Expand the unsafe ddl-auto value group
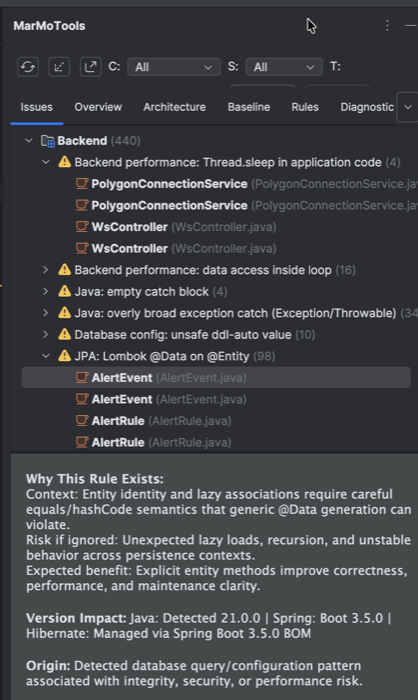The height and width of the screenshot is (700, 418). tap(46, 334)
